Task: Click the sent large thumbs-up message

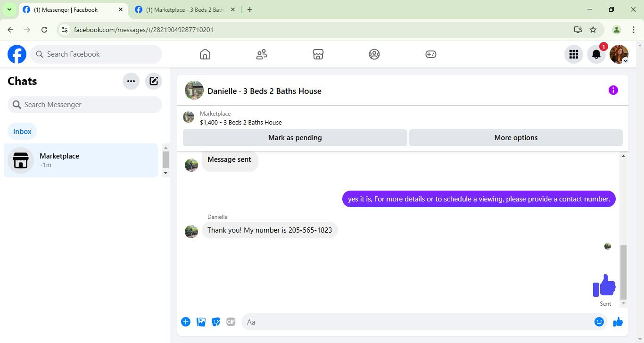Action: (x=604, y=285)
